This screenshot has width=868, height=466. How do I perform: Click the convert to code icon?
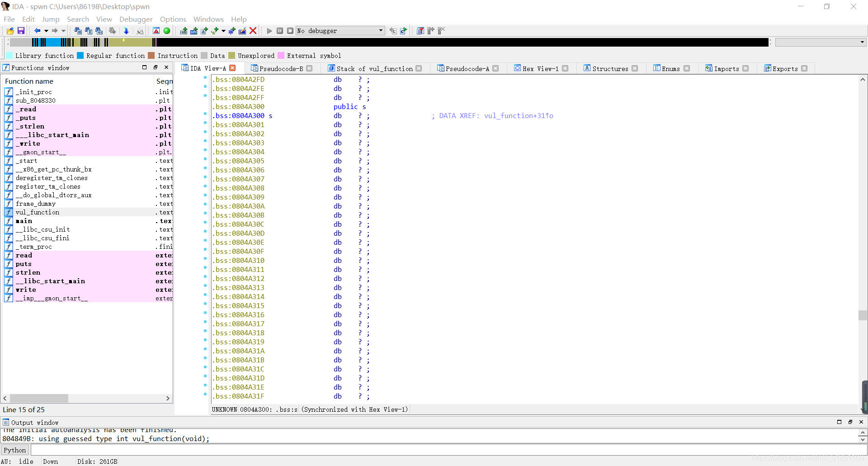(x=184, y=31)
